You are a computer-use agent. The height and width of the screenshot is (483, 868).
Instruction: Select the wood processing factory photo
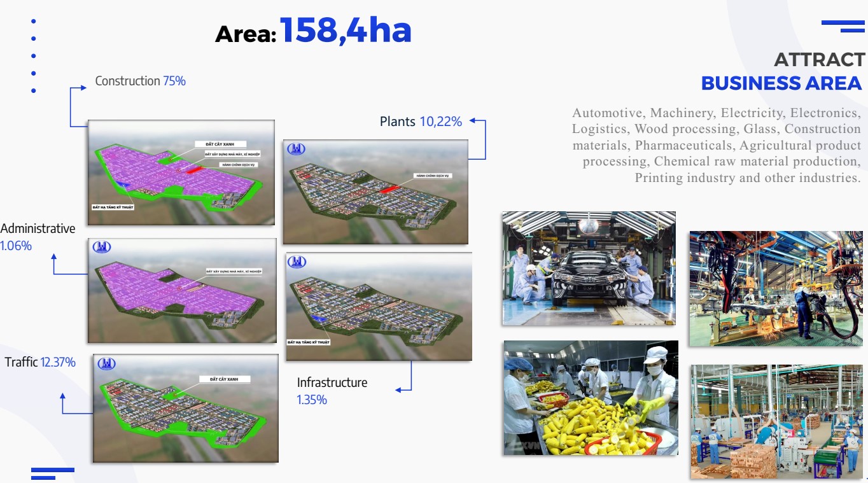tap(776, 421)
